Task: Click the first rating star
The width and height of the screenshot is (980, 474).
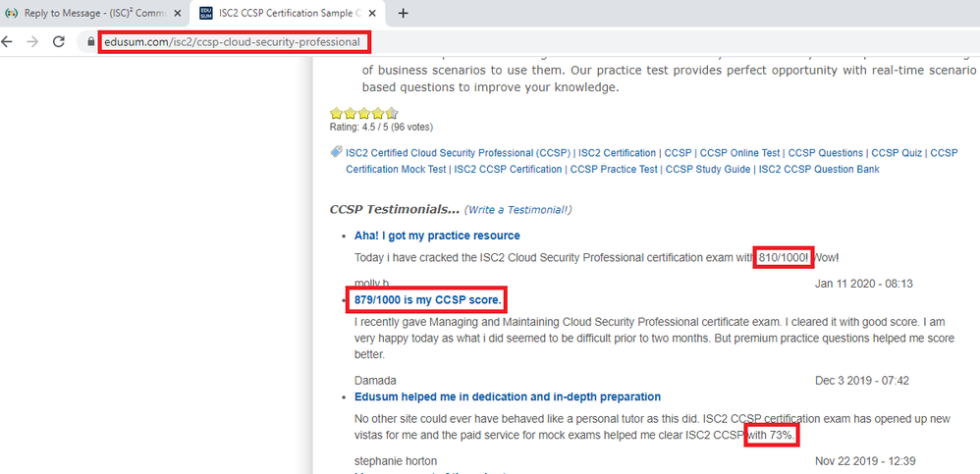Action: [x=336, y=113]
